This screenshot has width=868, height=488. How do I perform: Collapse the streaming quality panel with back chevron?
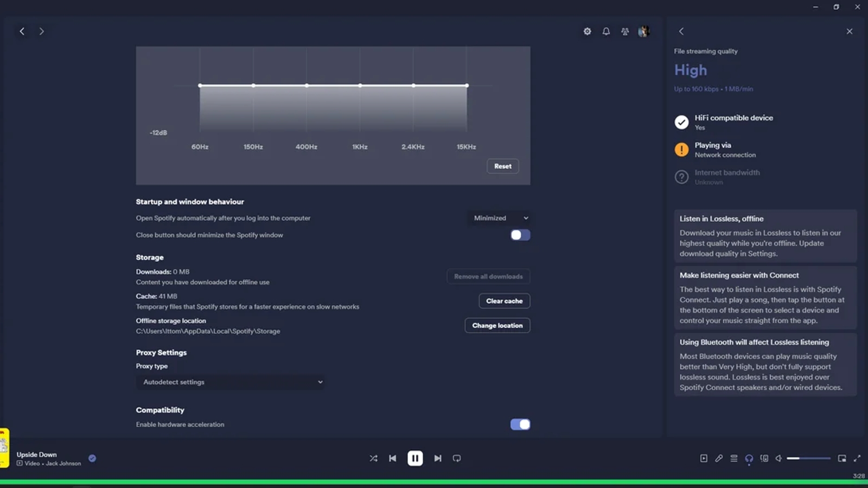pyautogui.click(x=681, y=31)
